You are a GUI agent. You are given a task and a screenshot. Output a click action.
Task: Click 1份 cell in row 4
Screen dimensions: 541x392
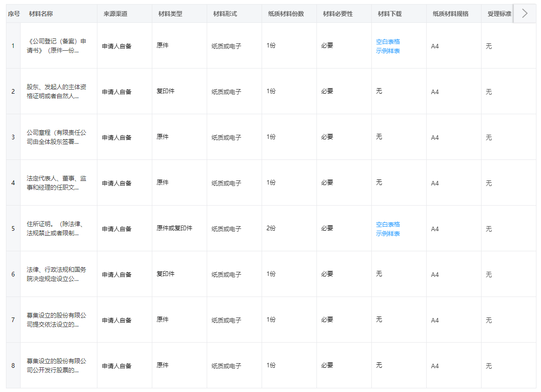tap(271, 182)
